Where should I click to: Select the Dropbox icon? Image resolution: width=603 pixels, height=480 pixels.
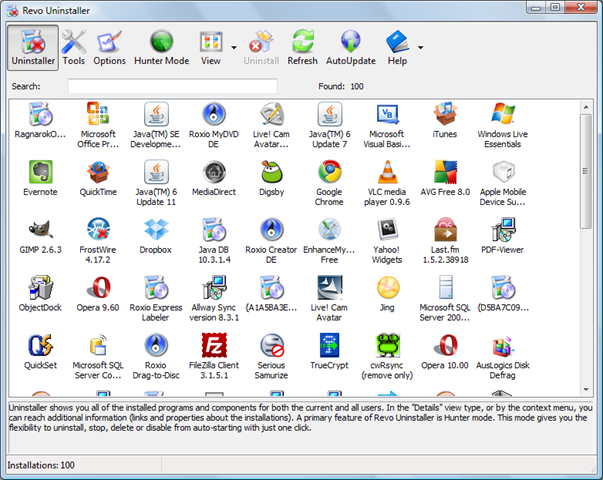tap(156, 230)
